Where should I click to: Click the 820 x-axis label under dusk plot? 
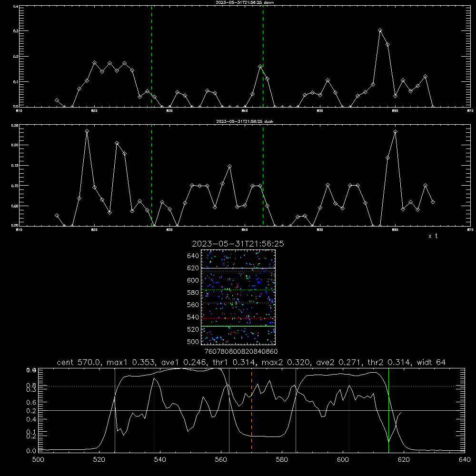94,230
